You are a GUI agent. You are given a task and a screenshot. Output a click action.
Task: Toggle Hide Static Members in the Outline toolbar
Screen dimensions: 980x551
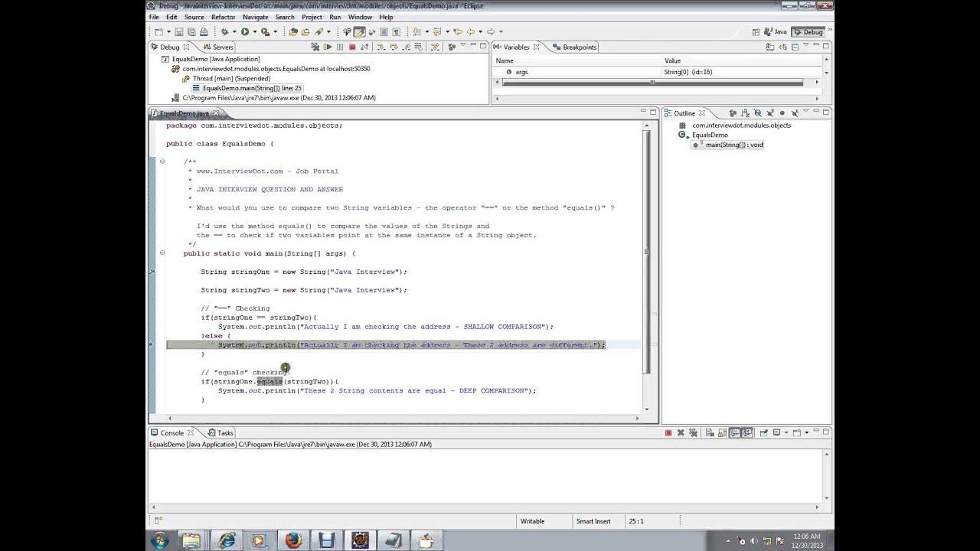pos(770,112)
